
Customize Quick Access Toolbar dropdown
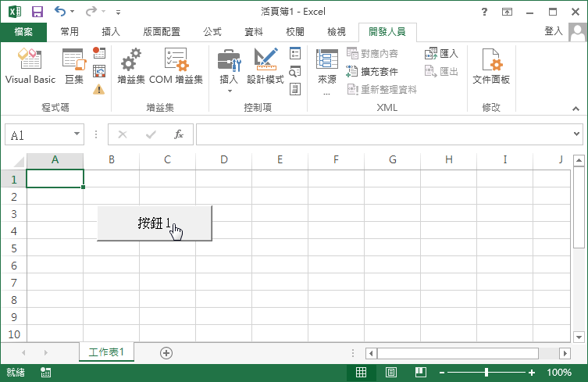118,12
